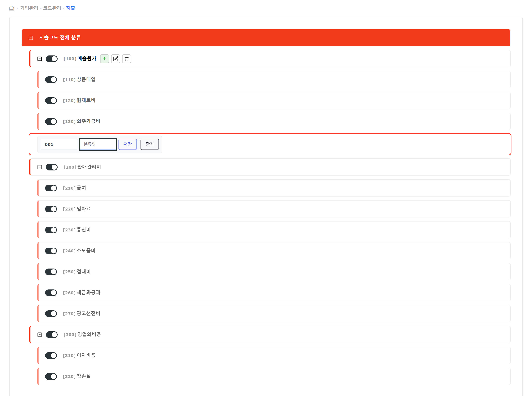The width and height of the screenshot is (532, 396).
Task: Toggle the [310] 이자비용 switch
Action: click(51, 355)
